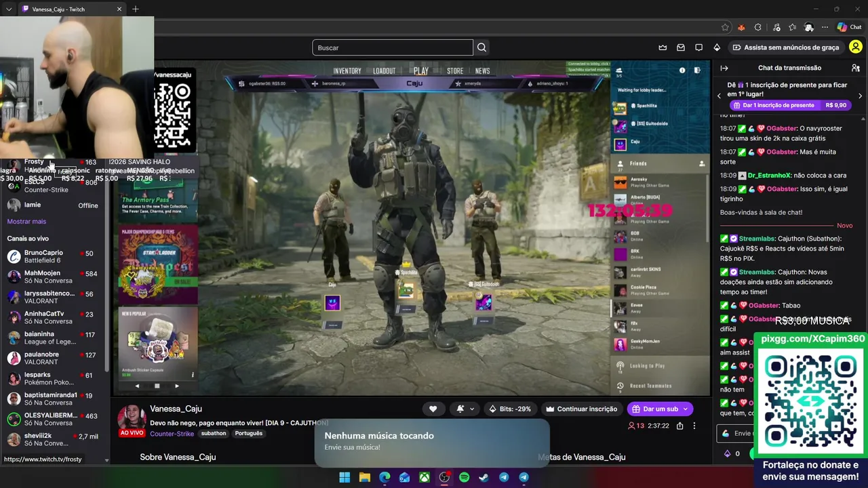Open the Copilot Chat button
Image resolution: width=868 pixels, height=488 pixels.
pyautogui.click(x=849, y=27)
